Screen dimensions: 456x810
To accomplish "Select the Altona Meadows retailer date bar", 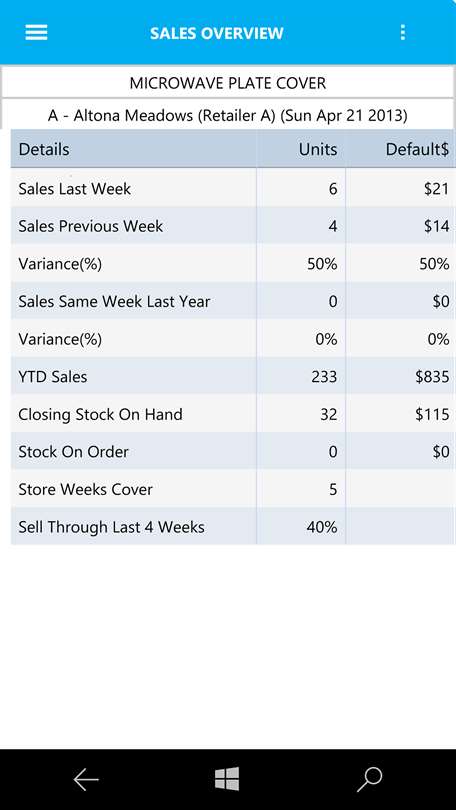I will pyautogui.click(x=228, y=115).
